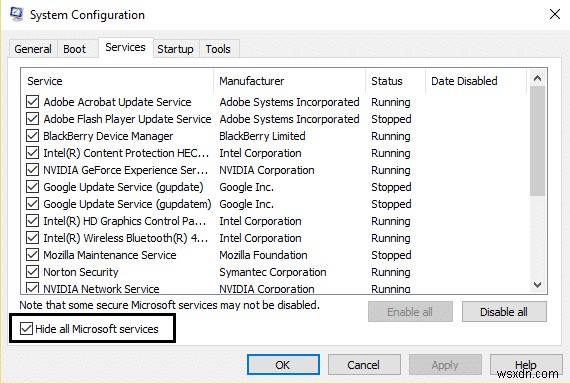Select Adobe Flash Player Update Service name
Screen dimensions: 570x384
pos(127,119)
